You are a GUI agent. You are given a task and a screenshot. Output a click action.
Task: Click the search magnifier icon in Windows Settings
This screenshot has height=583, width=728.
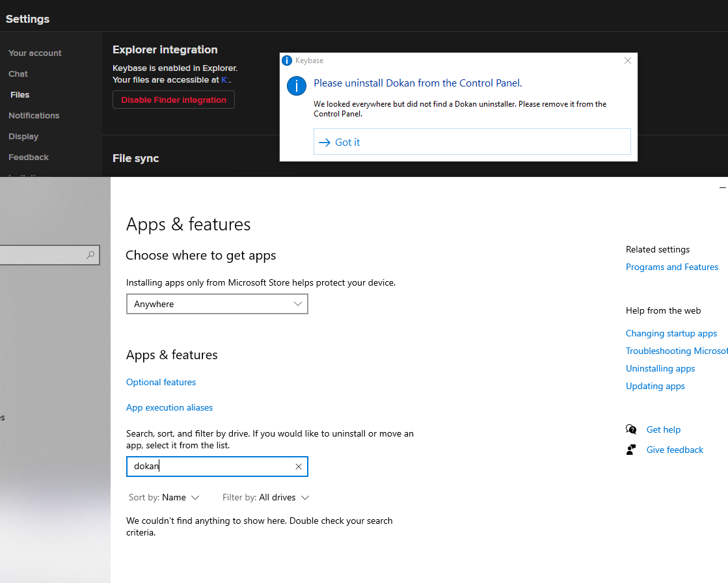point(90,255)
